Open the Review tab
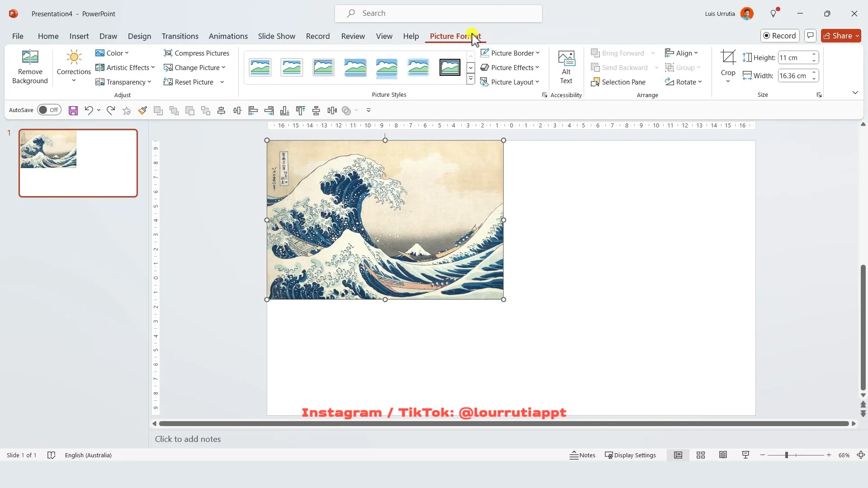 pyautogui.click(x=353, y=36)
